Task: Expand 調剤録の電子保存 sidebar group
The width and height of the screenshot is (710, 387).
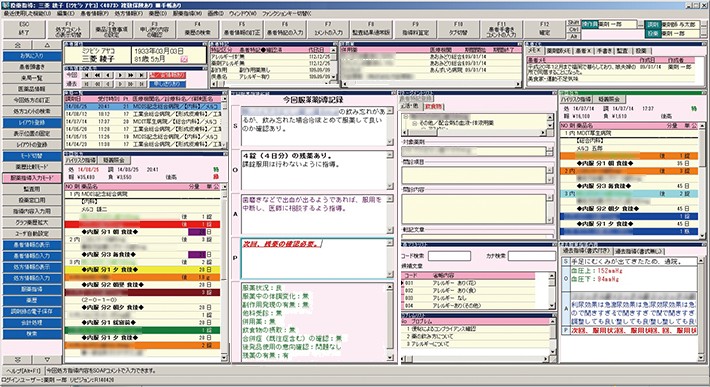Action: point(32,311)
